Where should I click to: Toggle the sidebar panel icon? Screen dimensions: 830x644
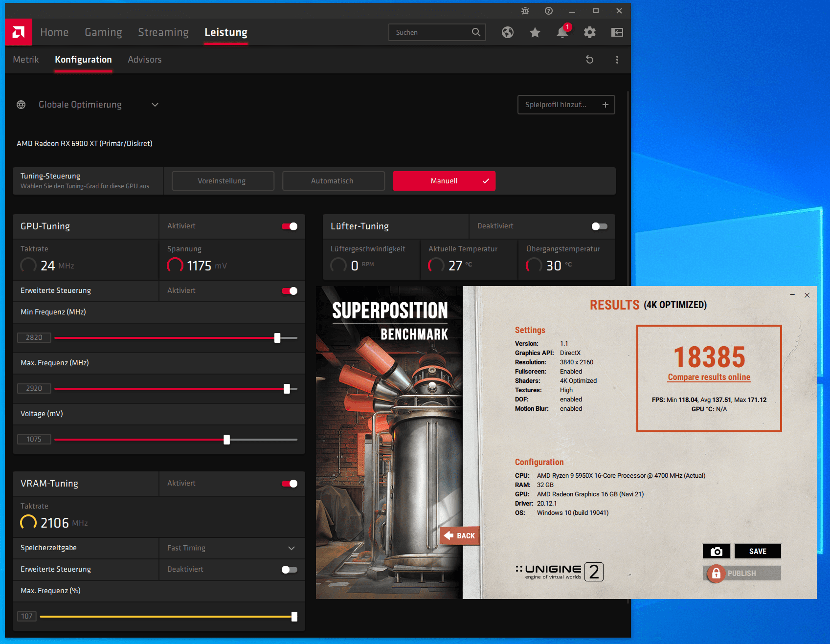[x=617, y=32]
